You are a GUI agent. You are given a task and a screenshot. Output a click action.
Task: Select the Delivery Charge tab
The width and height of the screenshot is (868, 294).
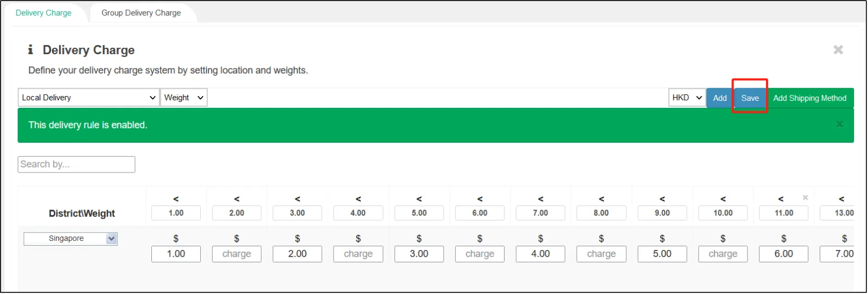click(43, 13)
